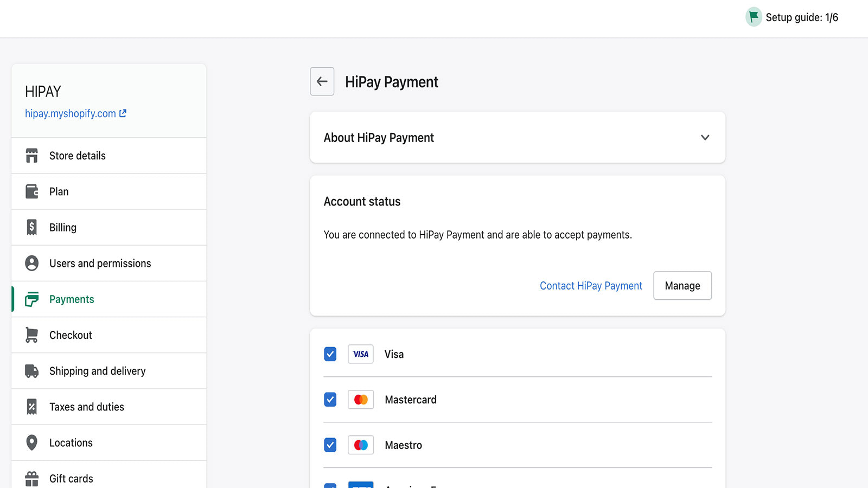Click the Maestro label text
This screenshot has width=868, height=488.
click(403, 445)
